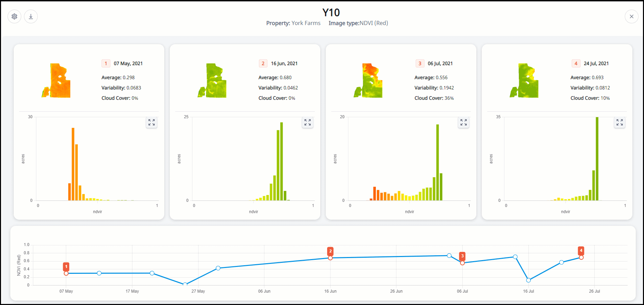Open the 16 Jun NDVI field thumbnail

[213, 81]
